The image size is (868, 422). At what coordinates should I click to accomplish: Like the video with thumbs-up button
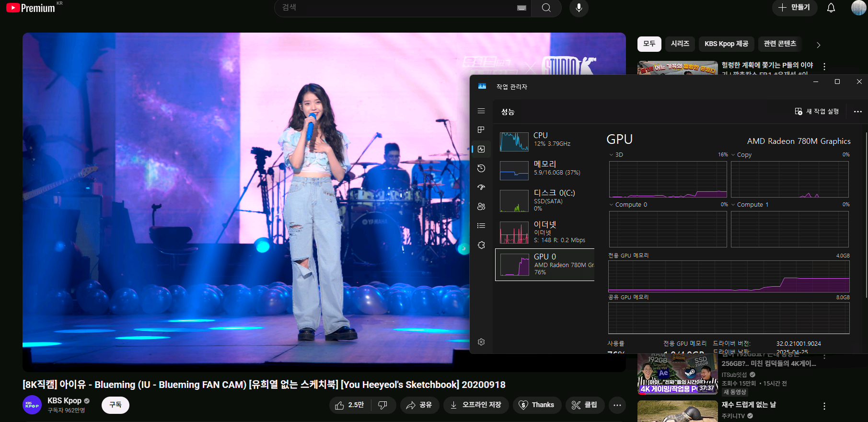point(349,405)
